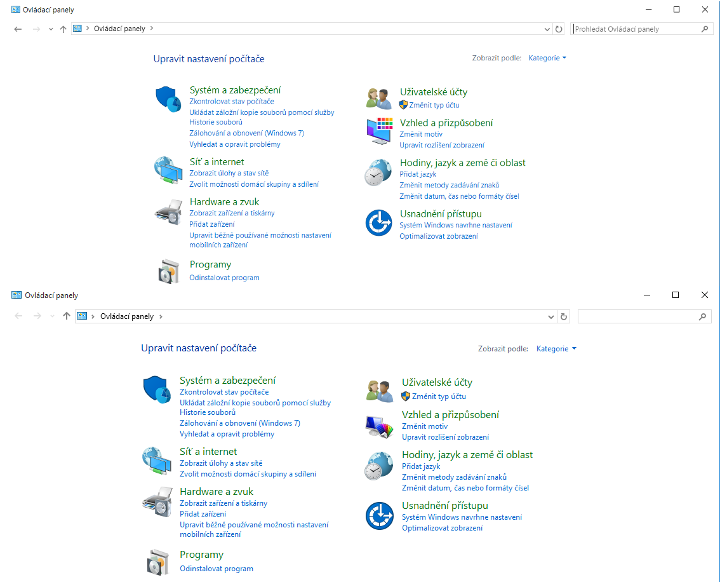This screenshot has width=720, height=582.
Task: Expand address bar history in top window
Action: (547, 29)
